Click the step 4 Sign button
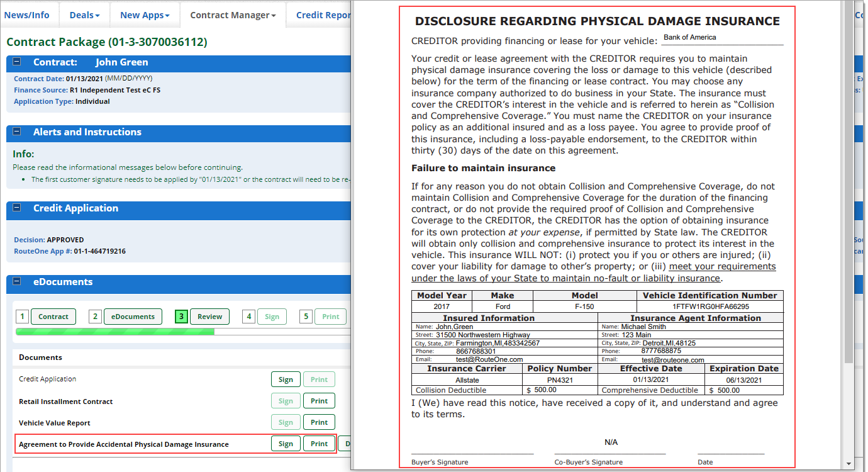The height and width of the screenshot is (472, 868). [272, 317]
